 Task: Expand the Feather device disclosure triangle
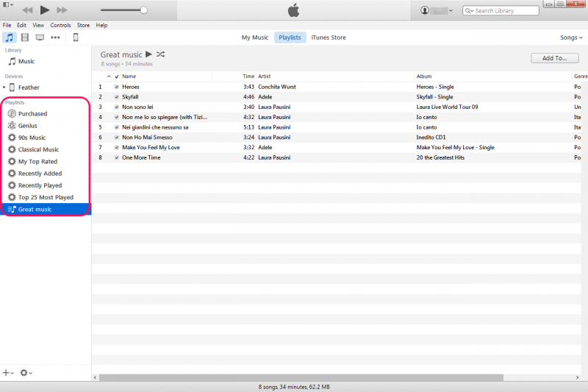4,88
